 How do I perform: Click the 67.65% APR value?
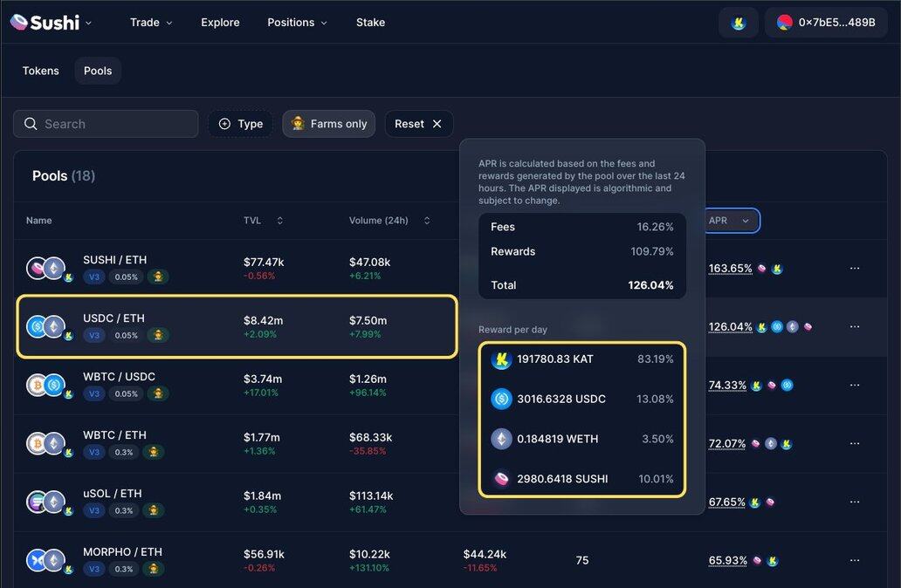coord(727,503)
